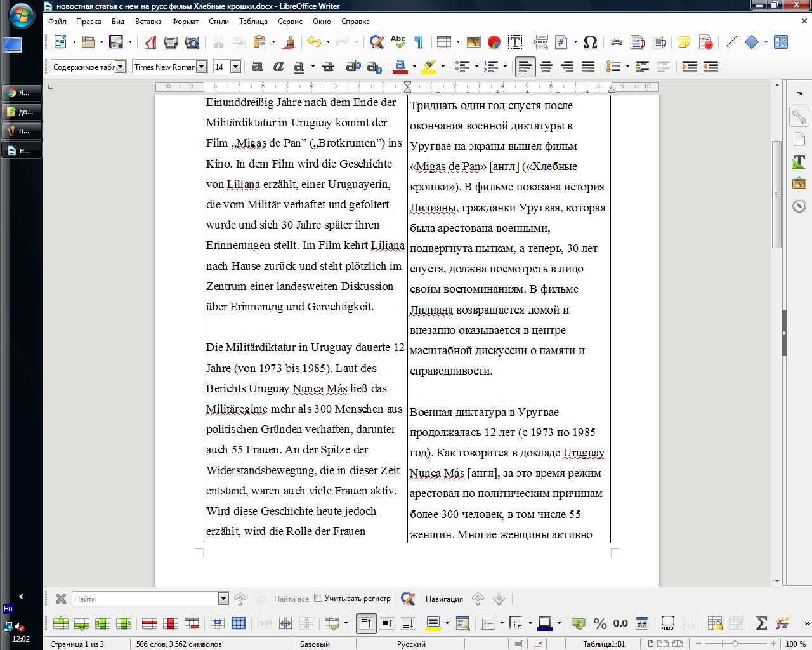Open sidebar Navigator compass panel
812x650 pixels.
click(x=799, y=206)
